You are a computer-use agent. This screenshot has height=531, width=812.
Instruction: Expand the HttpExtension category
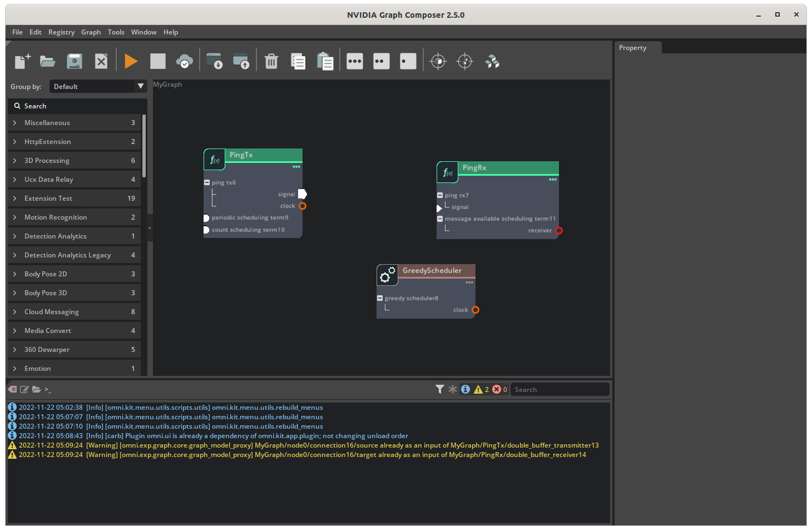(x=75, y=142)
